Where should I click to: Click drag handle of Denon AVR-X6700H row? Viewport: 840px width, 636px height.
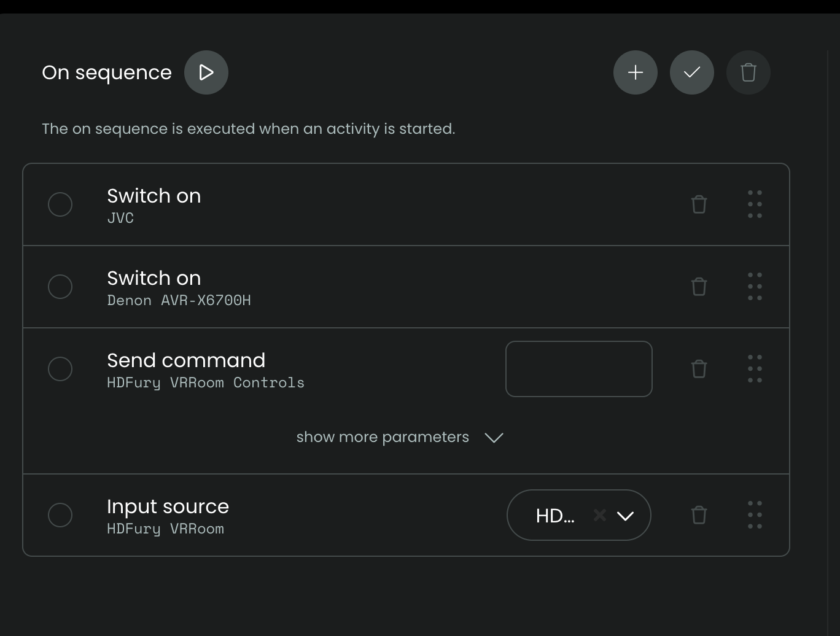(755, 287)
